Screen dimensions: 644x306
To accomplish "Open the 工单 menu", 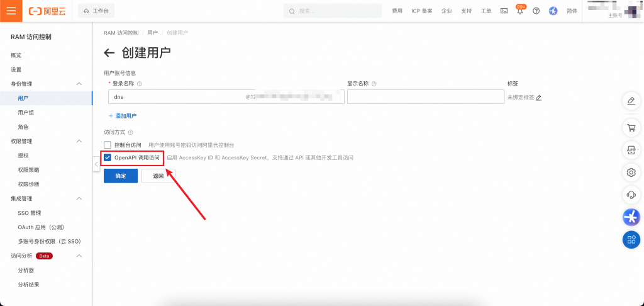I will pos(486,11).
